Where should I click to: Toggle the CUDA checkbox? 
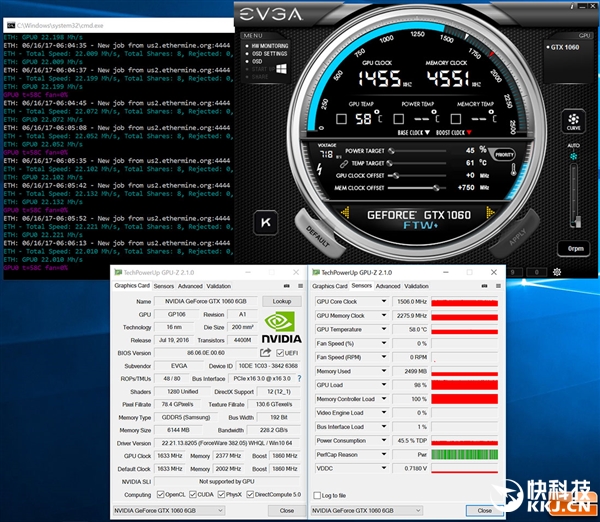tap(193, 494)
